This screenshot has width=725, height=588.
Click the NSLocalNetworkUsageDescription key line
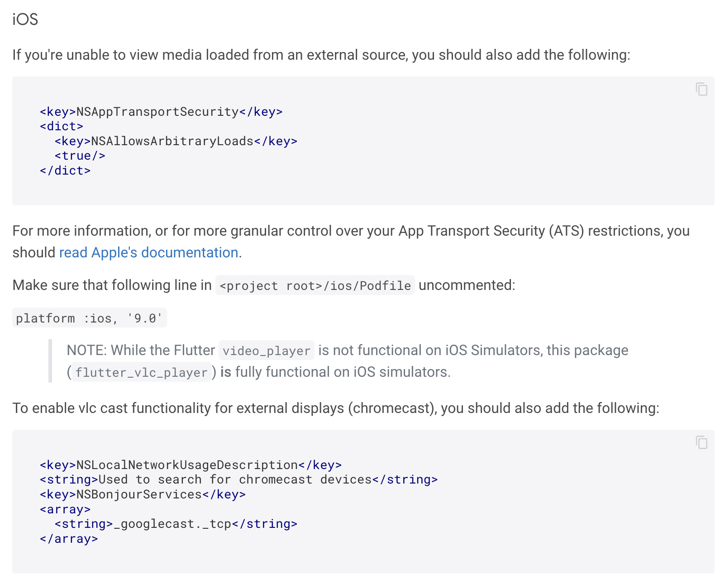[191, 465]
